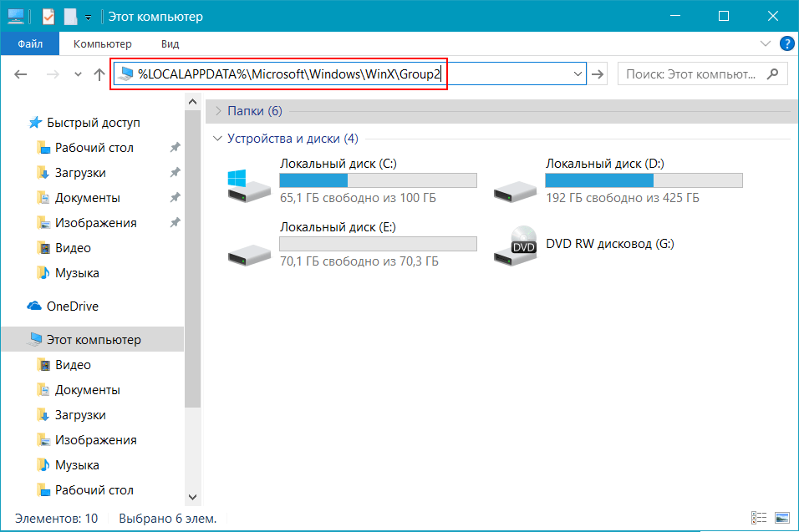
Task: Open the blue Help question icon
Action: point(786,43)
